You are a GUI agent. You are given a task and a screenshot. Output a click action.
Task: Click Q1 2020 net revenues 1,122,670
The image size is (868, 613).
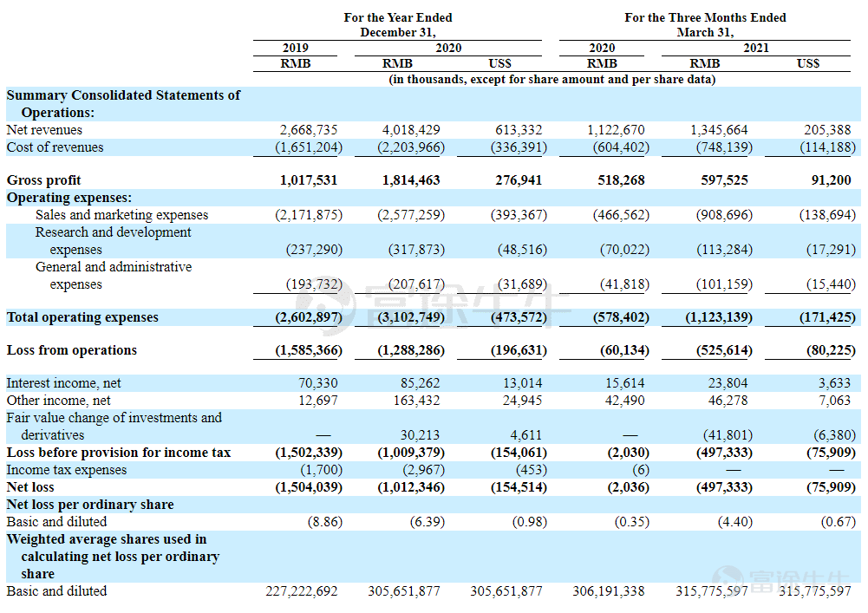tap(616, 130)
